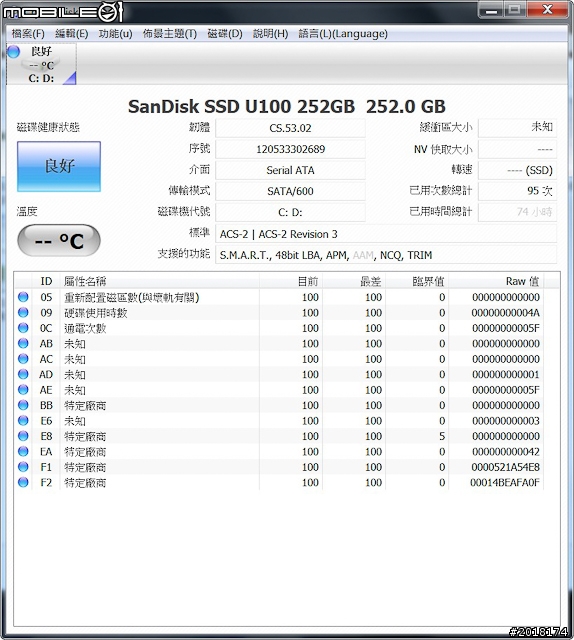The image size is (574, 640).
Task: Open the 檔案(F) menu
Action: [28, 33]
